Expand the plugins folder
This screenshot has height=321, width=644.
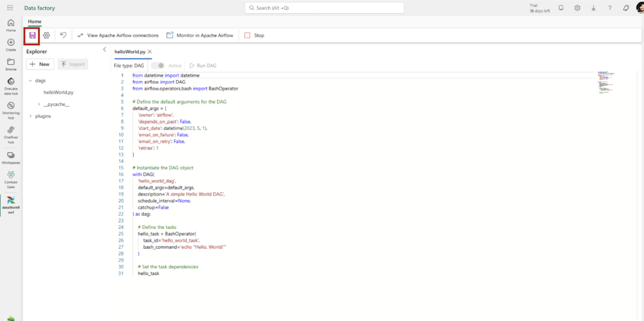pyautogui.click(x=30, y=116)
